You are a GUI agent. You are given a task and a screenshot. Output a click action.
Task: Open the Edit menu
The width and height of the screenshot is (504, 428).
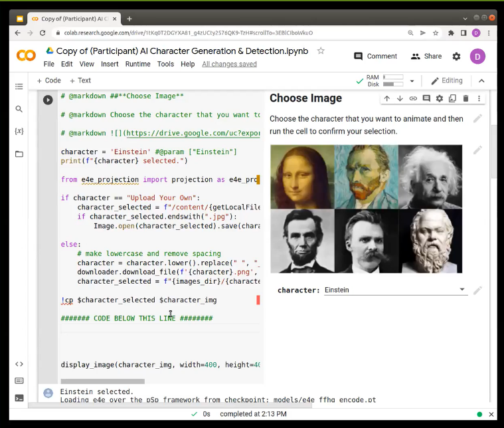click(x=66, y=64)
